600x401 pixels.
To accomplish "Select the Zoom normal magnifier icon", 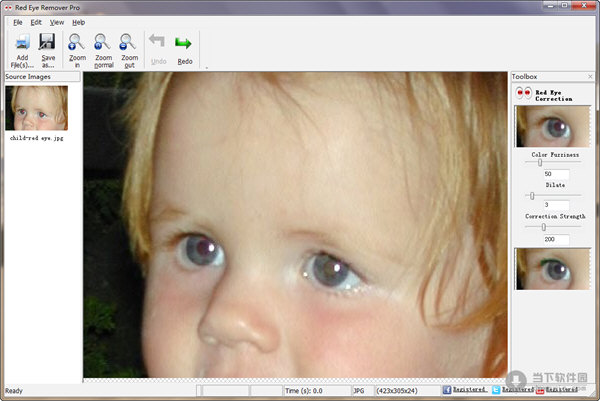I will point(102,42).
